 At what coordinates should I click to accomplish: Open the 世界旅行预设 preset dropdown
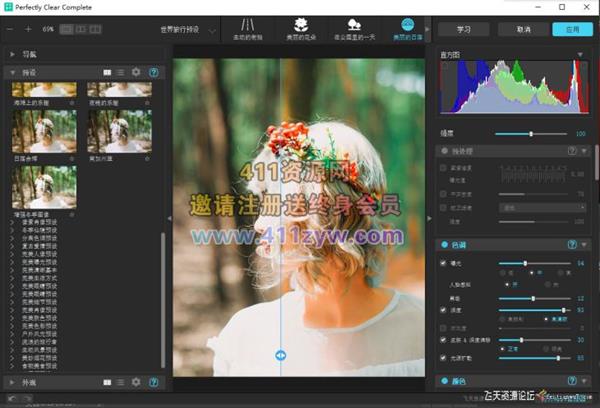(x=188, y=30)
